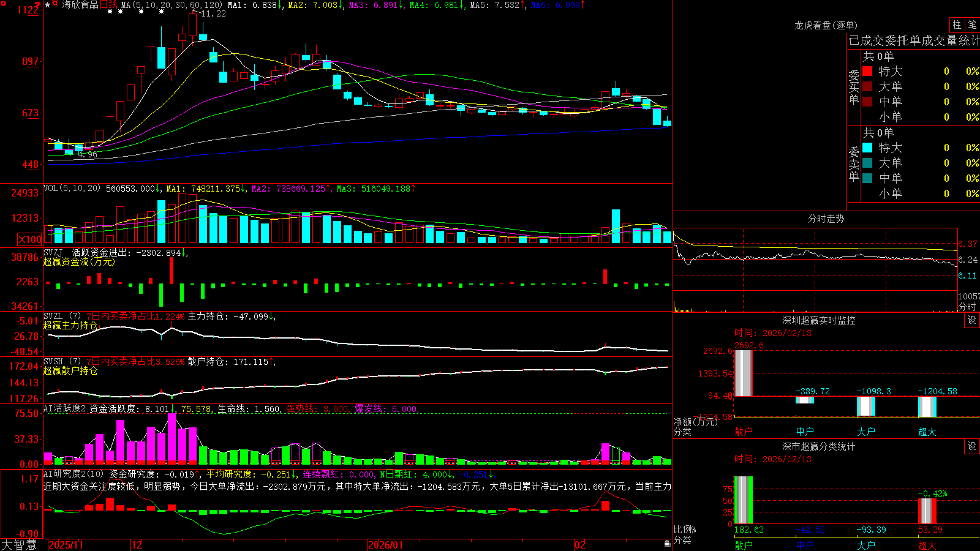Viewport: 980px width, 551px height.
Task: Click the 笔 tick-view button
Action: (x=972, y=25)
